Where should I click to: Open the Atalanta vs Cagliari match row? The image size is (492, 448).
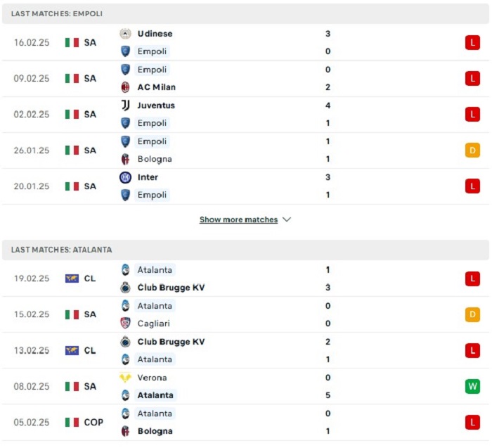click(246, 314)
